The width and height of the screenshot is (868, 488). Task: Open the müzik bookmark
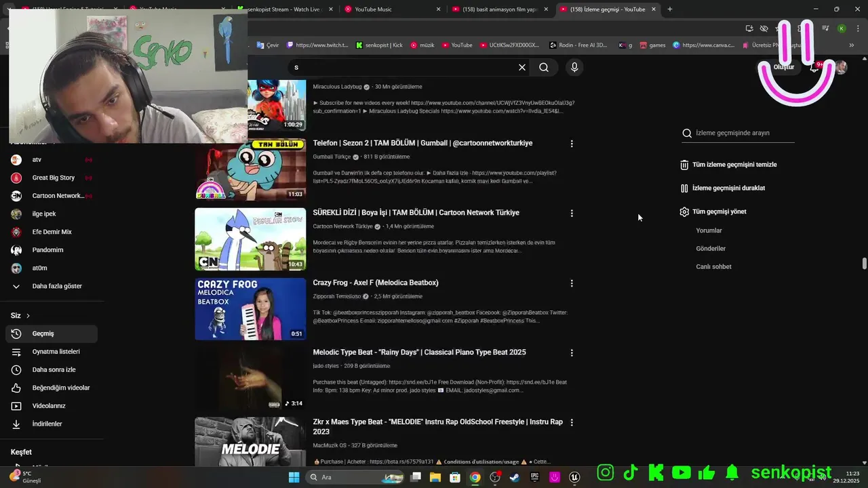click(422, 45)
